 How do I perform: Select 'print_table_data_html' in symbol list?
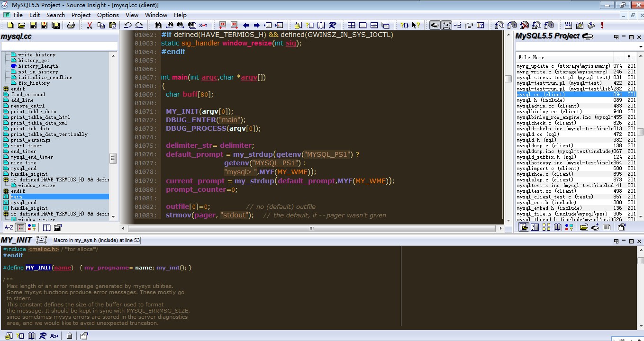click(40, 117)
